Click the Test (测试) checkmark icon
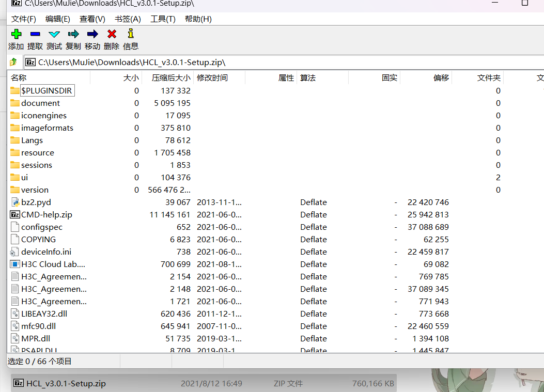The width and height of the screenshot is (544, 392). 54,34
